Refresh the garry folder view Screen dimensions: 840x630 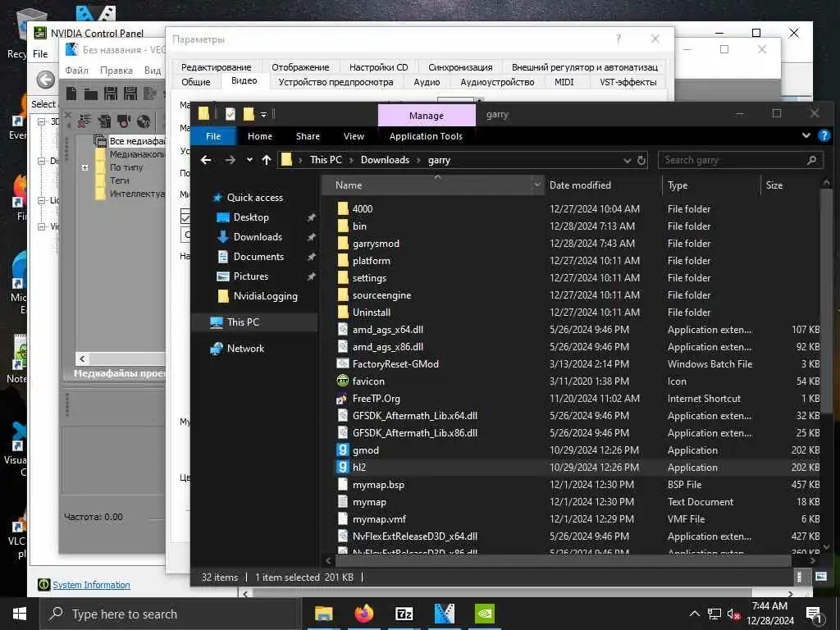point(641,160)
